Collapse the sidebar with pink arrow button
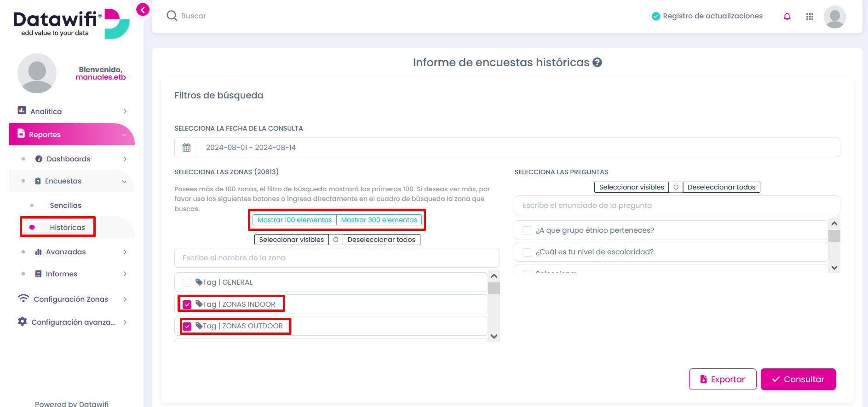The width and height of the screenshot is (868, 407). 143,10
